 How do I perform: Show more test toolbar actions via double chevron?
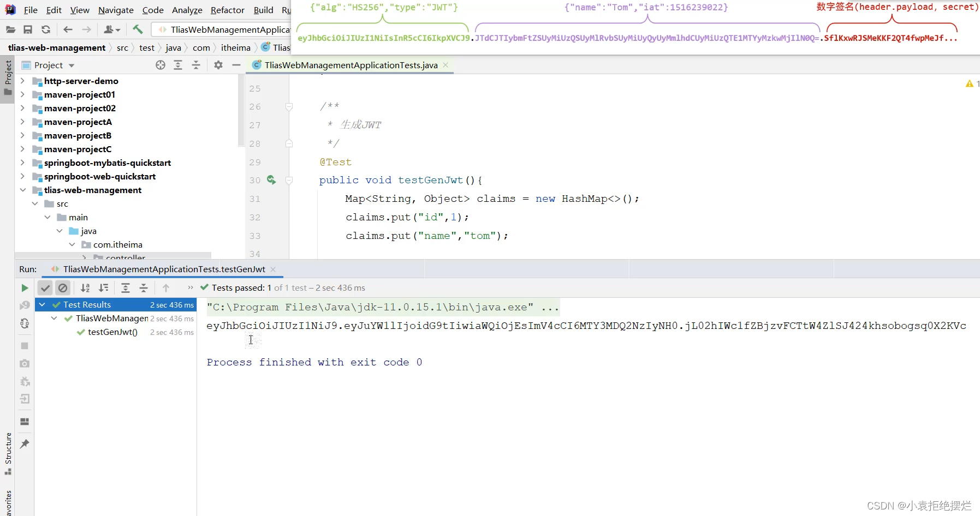(190, 287)
